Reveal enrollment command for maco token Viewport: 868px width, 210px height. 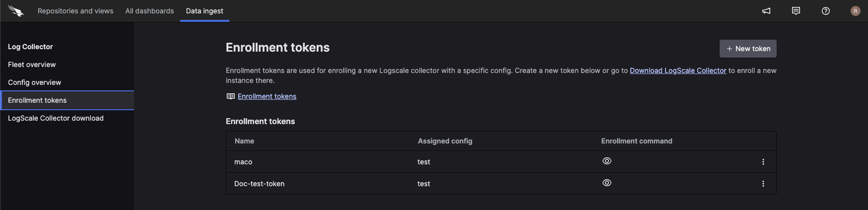[x=606, y=161]
